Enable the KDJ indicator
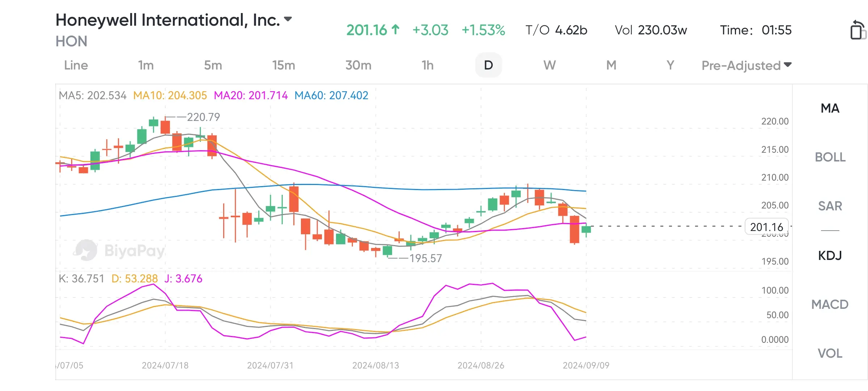Image resolution: width=868 pixels, height=391 pixels. click(830, 256)
